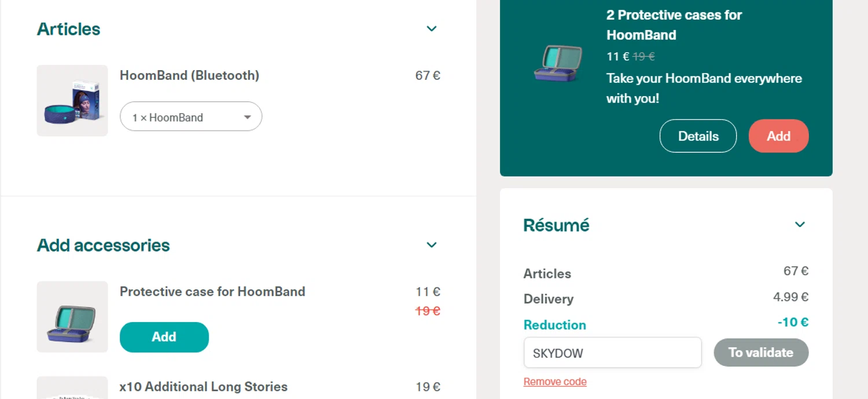Click the Remove code link
Image resolution: width=868 pixels, height=399 pixels.
pos(555,382)
